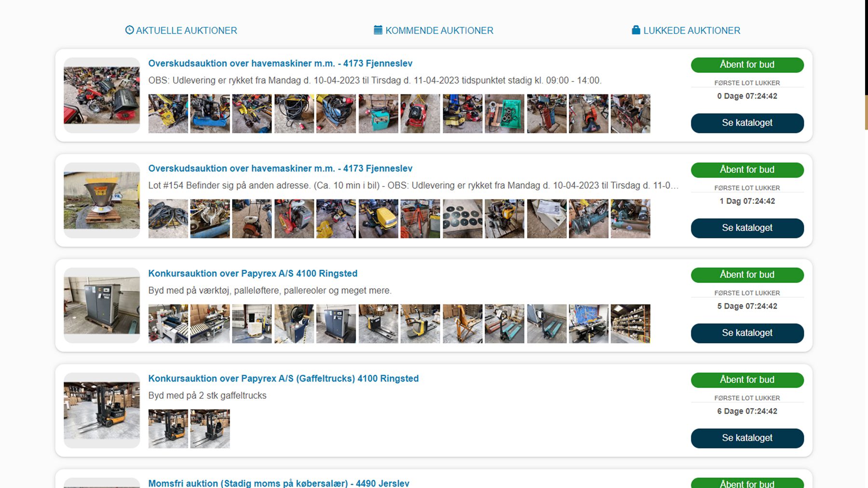Open the Lot #154 Overskudsauktion title link
868x488 pixels.
pyautogui.click(x=280, y=168)
